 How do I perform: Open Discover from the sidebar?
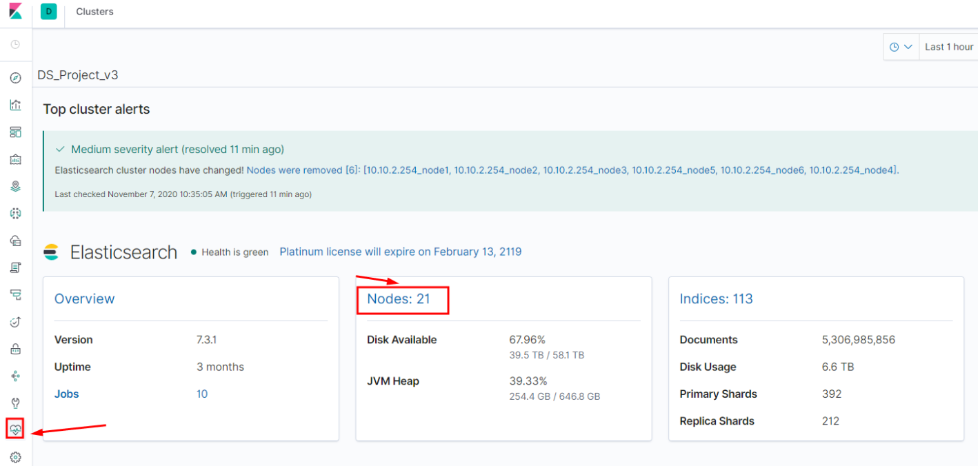click(x=15, y=78)
